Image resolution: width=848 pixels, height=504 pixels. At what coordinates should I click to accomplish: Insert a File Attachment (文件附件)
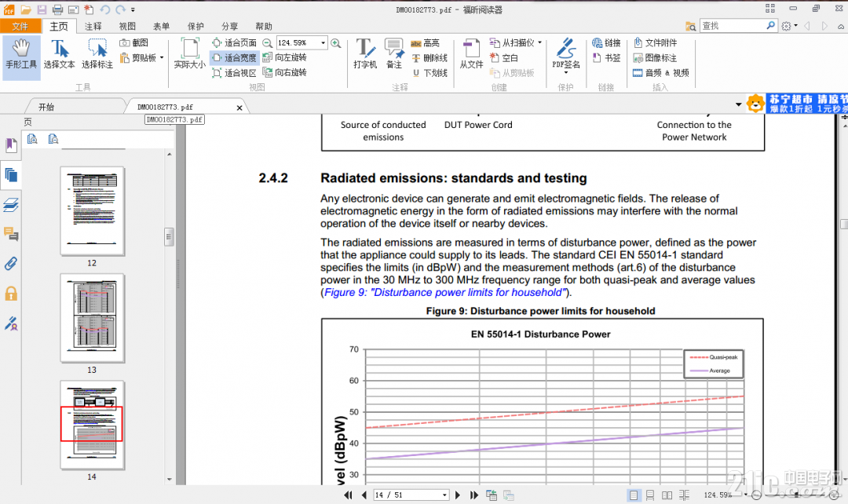pyautogui.click(x=655, y=42)
